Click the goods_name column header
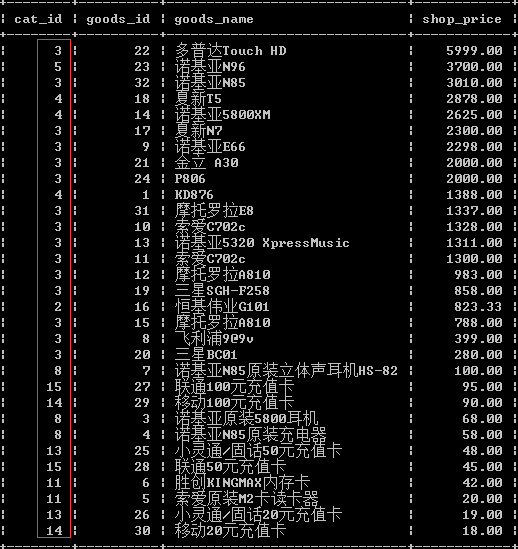518x549 pixels. coord(214,19)
